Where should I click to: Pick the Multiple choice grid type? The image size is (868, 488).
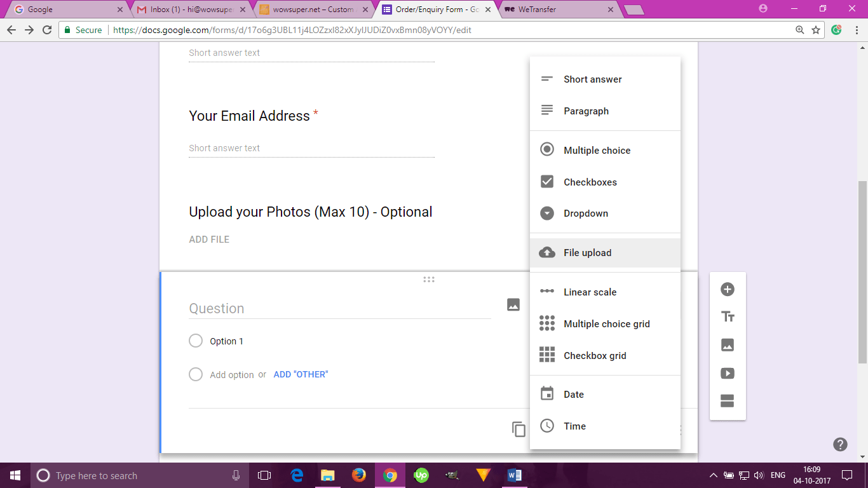(606, 323)
